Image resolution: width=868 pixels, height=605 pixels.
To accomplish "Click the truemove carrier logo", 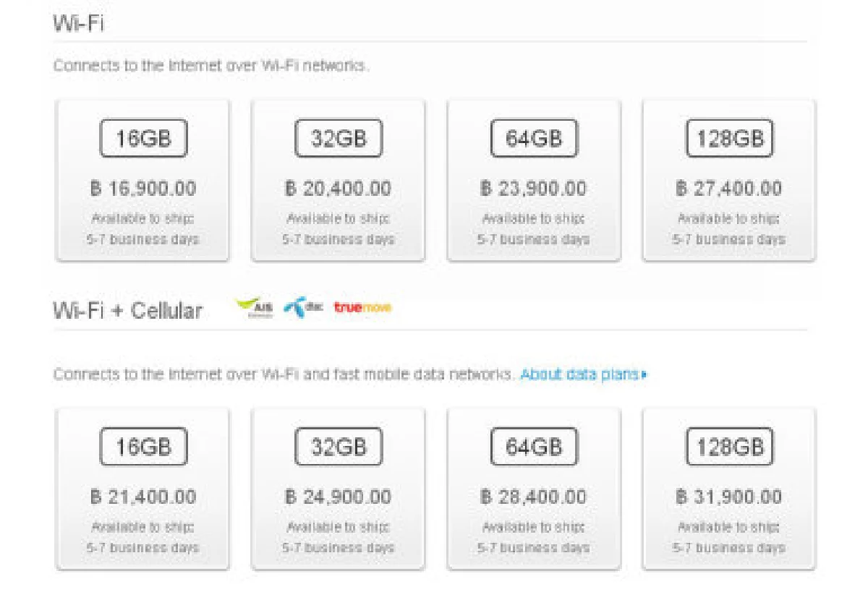I will coord(362,308).
